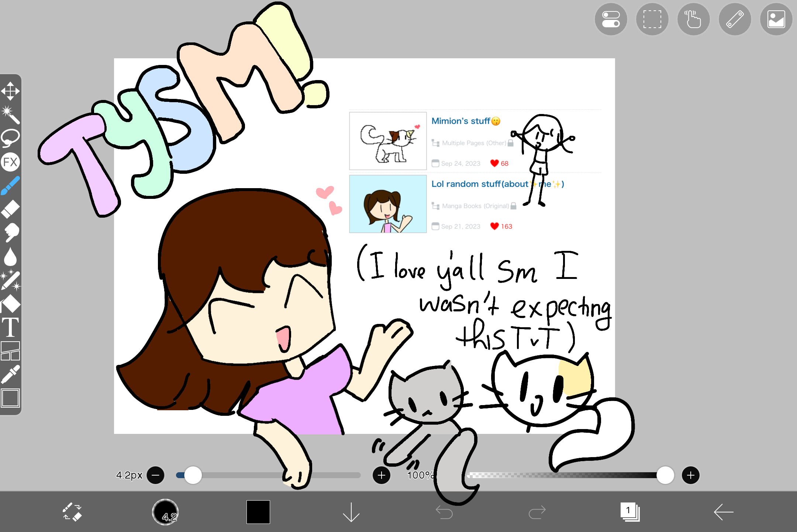Toggle the selection mode in top toolbar

[652, 20]
